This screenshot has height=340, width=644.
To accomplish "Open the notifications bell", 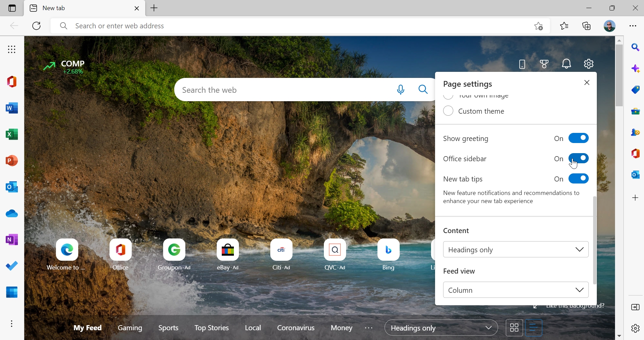I will click(567, 64).
